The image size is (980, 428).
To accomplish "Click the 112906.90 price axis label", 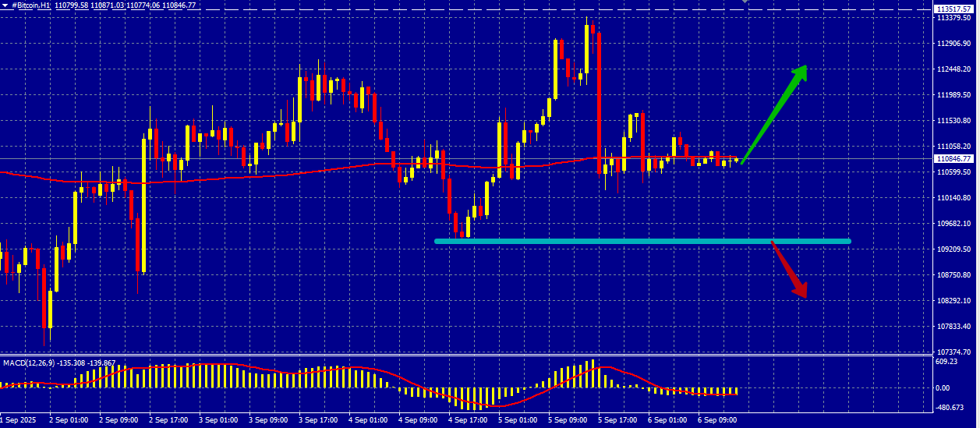I will point(953,44).
